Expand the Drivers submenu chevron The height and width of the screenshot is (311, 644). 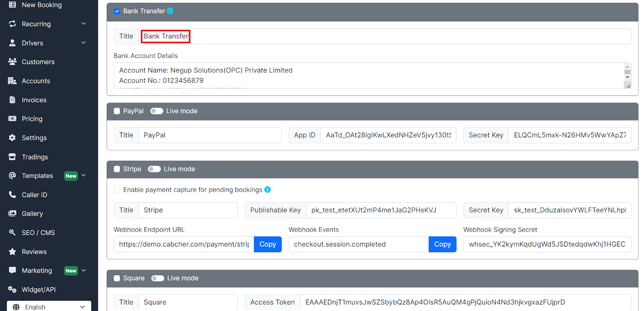[x=84, y=43]
